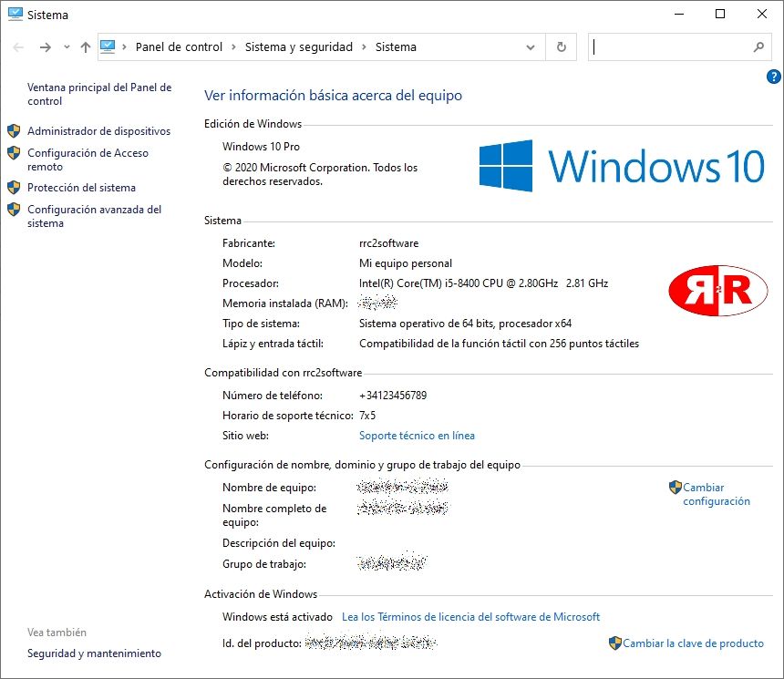Viewport: 784px width, 679px height.
Task: Click shield icon beside Configuración de Acceso remoto
Action: 14,152
